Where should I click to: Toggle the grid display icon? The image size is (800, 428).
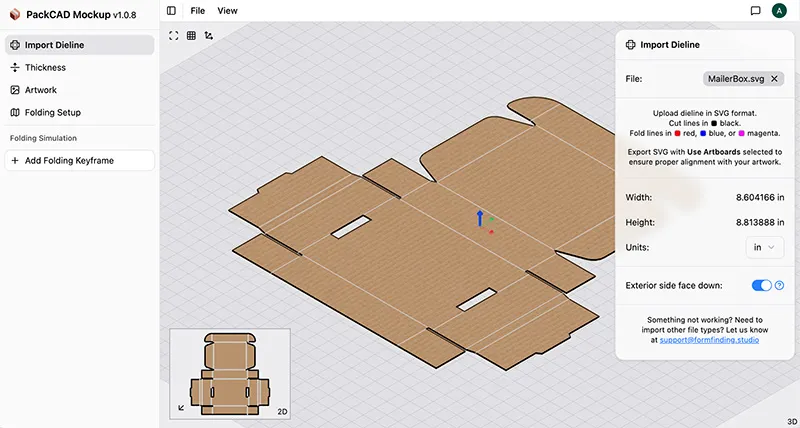tap(191, 35)
